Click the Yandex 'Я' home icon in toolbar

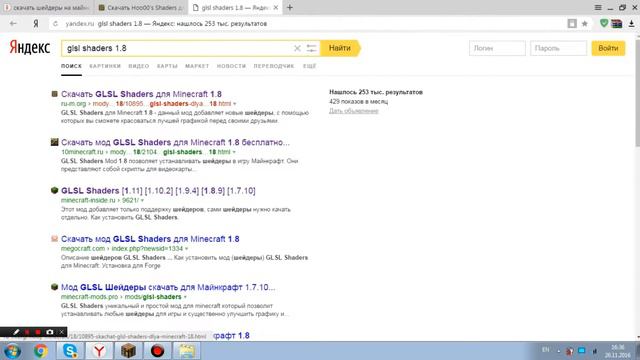(x=36, y=24)
